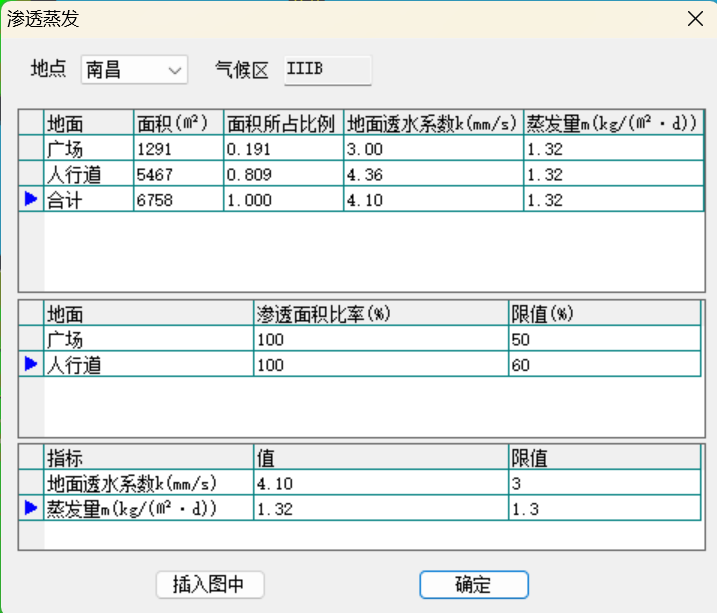
Task: Click the 合计 row's blue arrow indicator
Action: [x=31, y=200]
